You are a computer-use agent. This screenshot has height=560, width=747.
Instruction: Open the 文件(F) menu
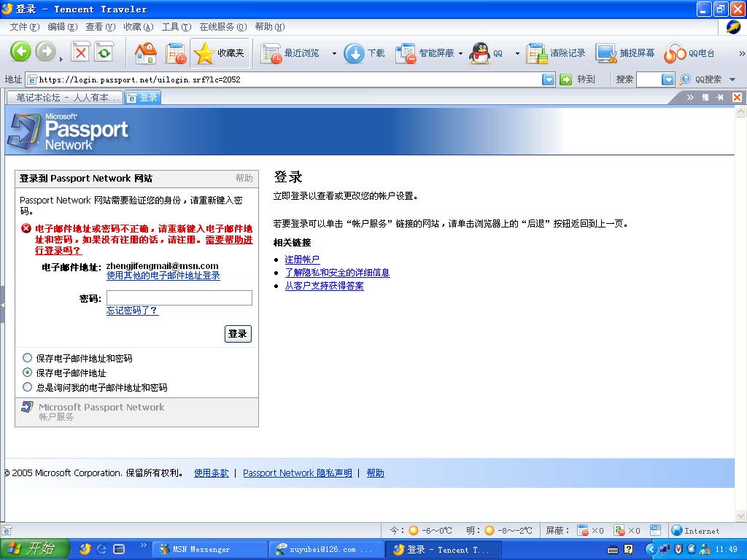point(24,27)
